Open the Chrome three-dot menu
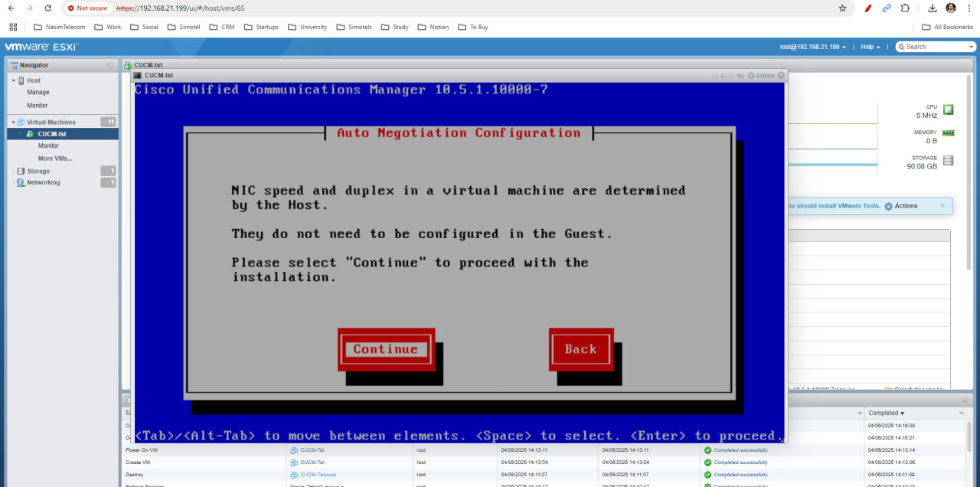The height and width of the screenshot is (487, 980). pos(969,8)
